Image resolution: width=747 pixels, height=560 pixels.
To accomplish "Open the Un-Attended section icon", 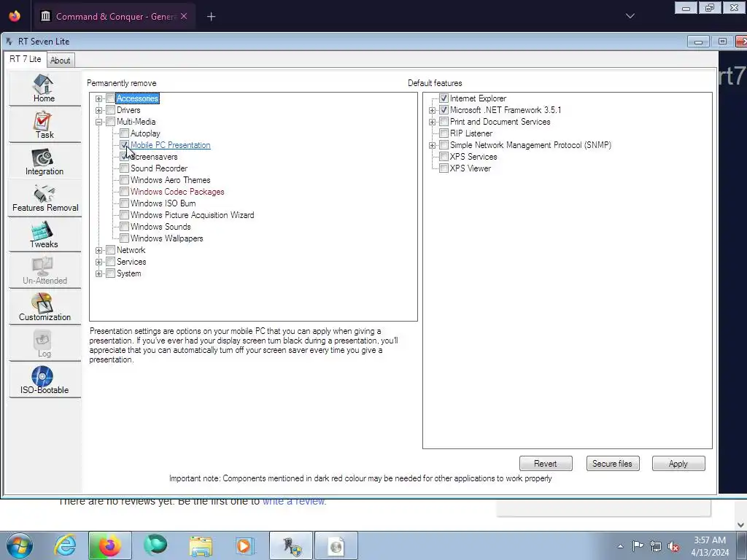I will (44, 271).
